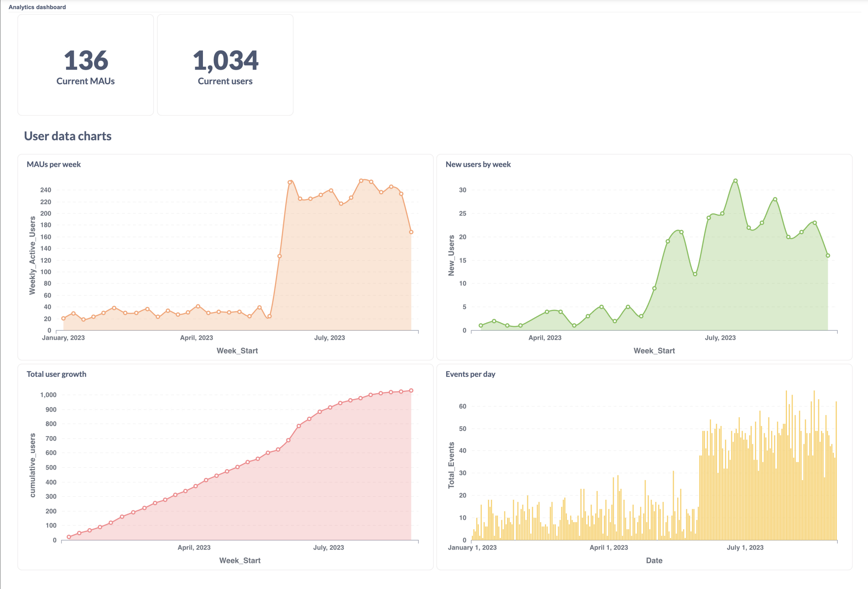Open the MAUs per week chart title
The width and height of the screenshot is (868, 589).
click(53, 164)
